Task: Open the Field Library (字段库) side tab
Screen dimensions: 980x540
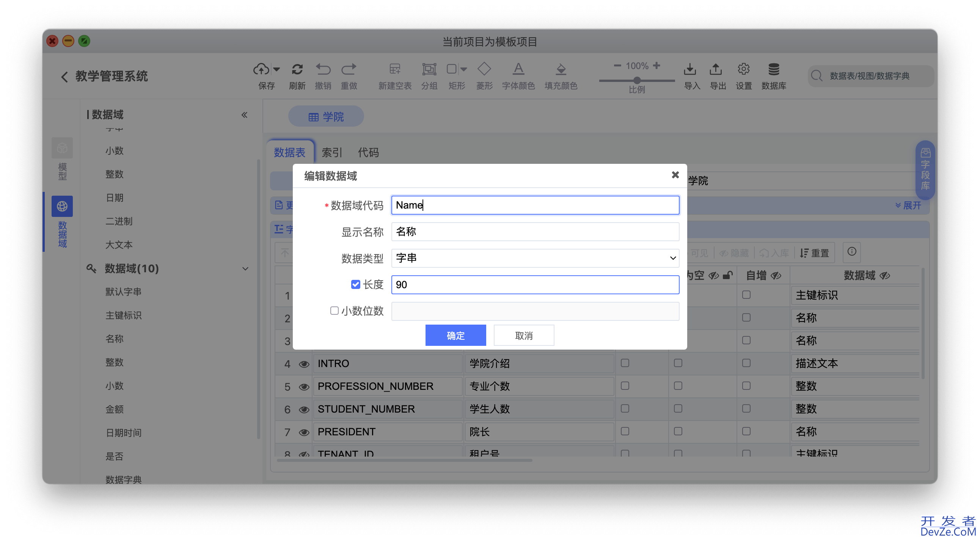Action: [x=925, y=170]
